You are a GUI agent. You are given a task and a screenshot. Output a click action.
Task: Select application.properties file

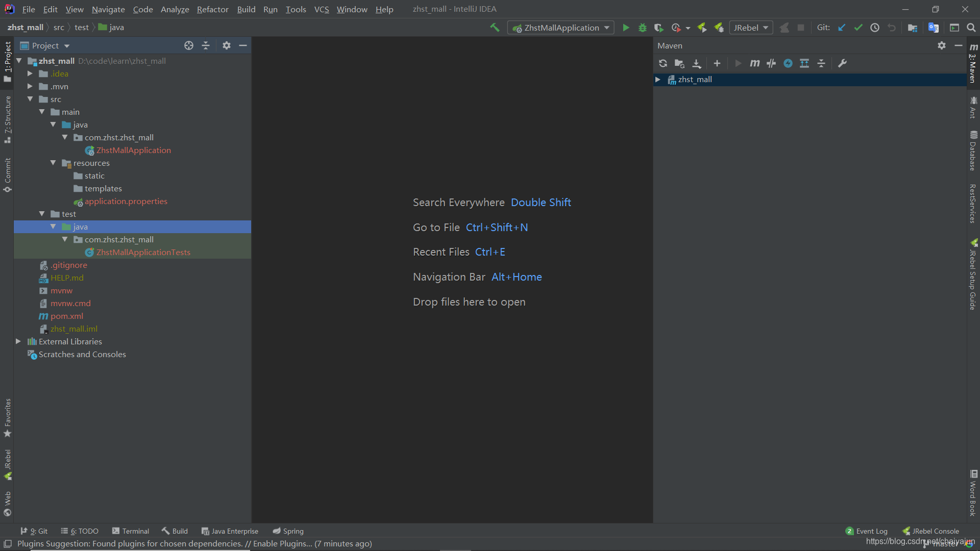(x=126, y=201)
